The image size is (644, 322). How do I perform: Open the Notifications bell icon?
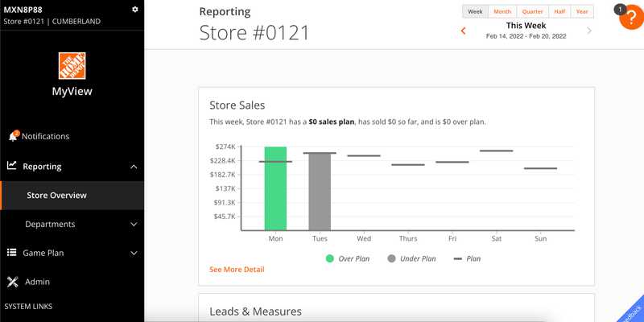click(x=13, y=136)
